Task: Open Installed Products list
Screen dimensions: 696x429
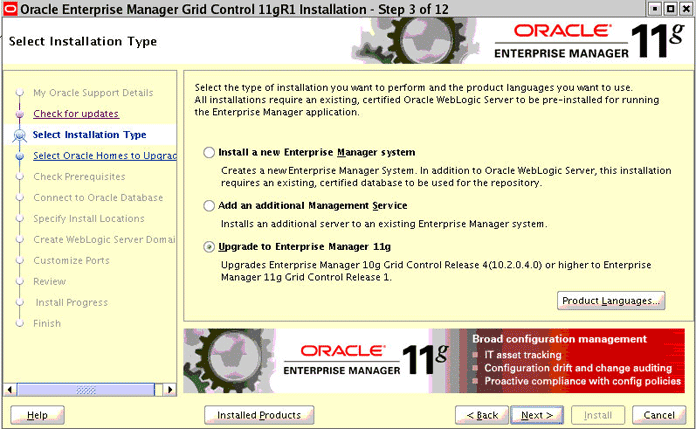Action: (259, 415)
